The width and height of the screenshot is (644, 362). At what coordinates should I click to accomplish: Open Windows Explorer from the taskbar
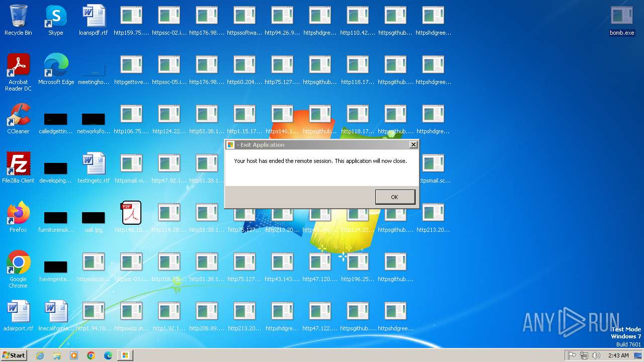tap(57, 355)
